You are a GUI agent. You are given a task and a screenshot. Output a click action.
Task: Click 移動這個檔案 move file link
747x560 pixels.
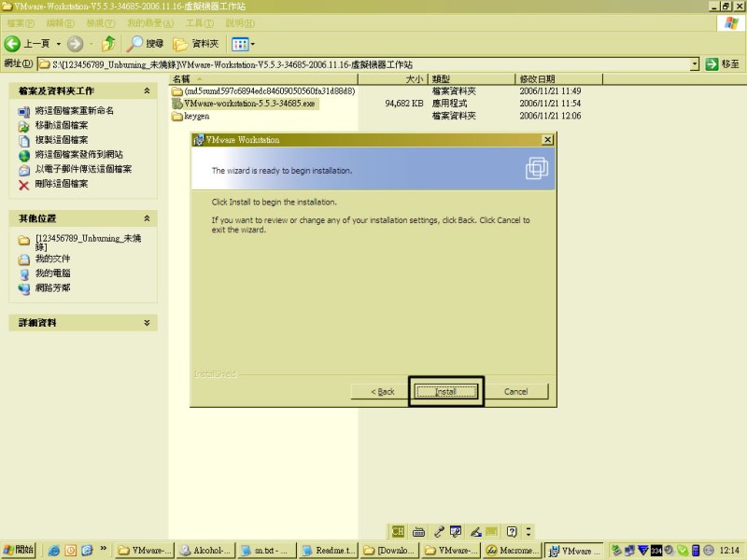[x=62, y=125]
